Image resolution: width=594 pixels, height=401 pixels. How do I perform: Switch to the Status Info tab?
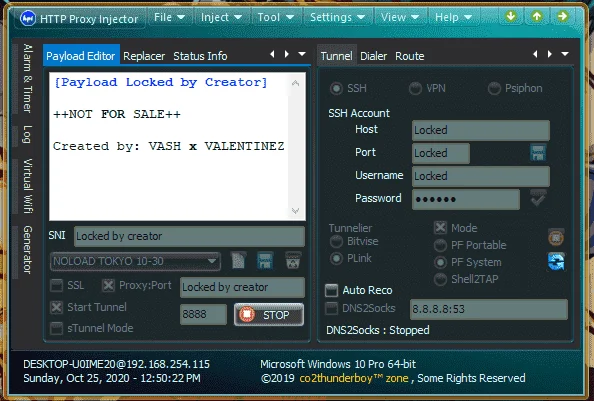pos(200,56)
